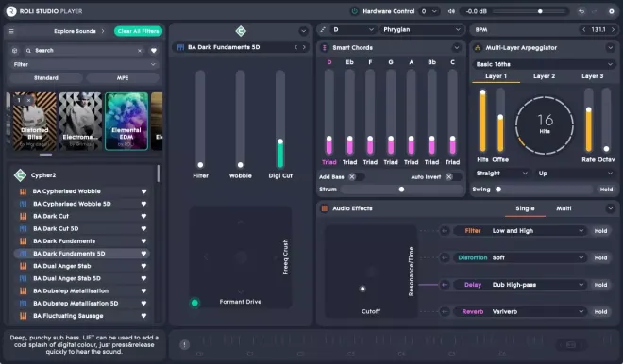Viewport: 623px width, 364px height.
Task: Select the Elemental EDM pack thumbnail
Action: pyautogui.click(x=126, y=121)
